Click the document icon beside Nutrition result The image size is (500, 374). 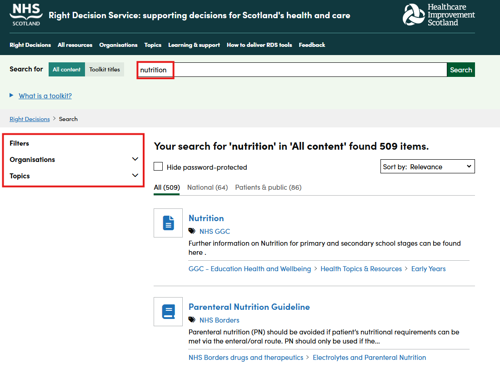pos(168,223)
